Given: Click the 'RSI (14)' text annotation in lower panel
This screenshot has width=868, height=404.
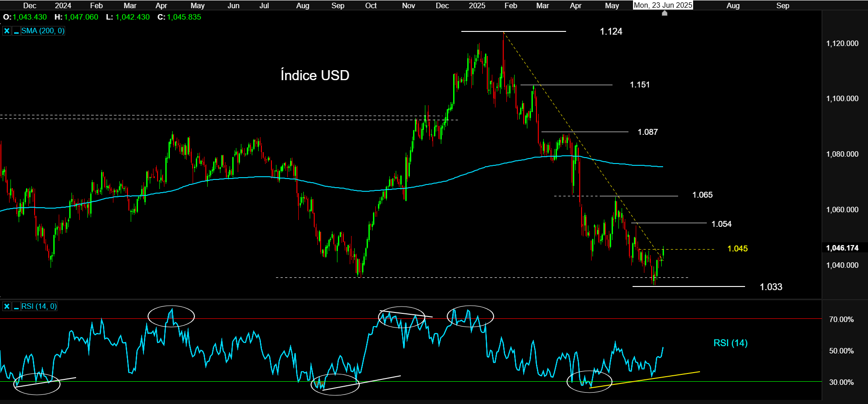Looking at the screenshot, I should (730, 343).
